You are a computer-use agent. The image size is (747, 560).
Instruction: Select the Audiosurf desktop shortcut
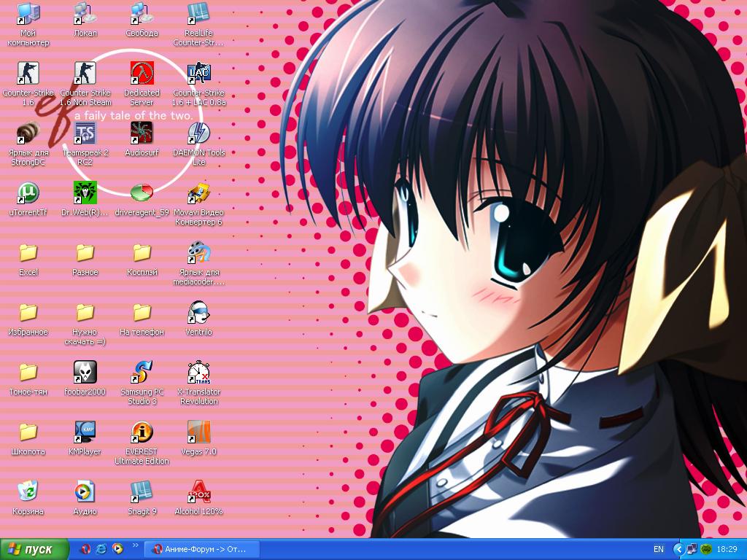[x=142, y=133]
